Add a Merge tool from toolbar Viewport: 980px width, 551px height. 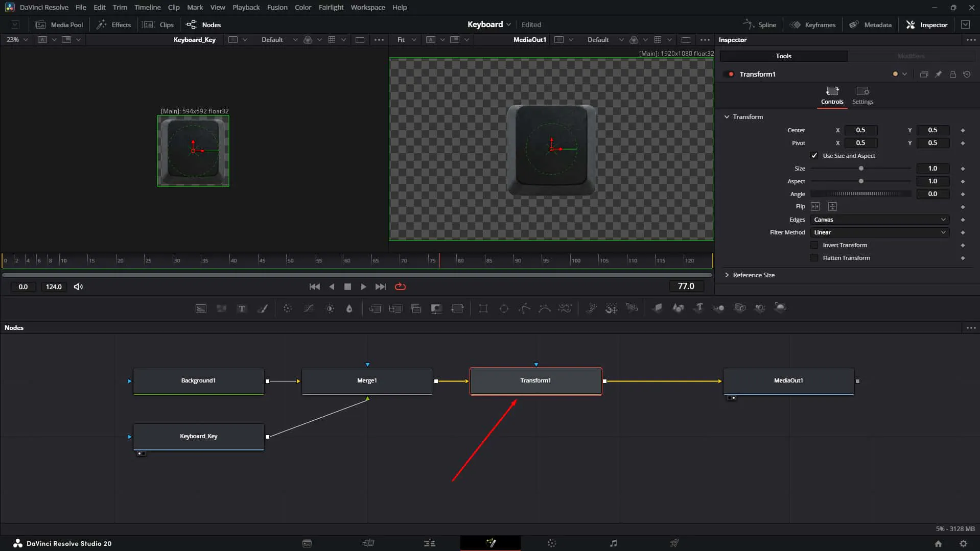[375, 308]
